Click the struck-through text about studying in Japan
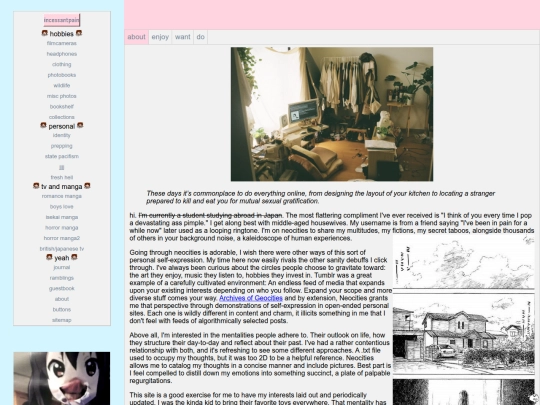540x405 pixels. (x=210, y=215)
